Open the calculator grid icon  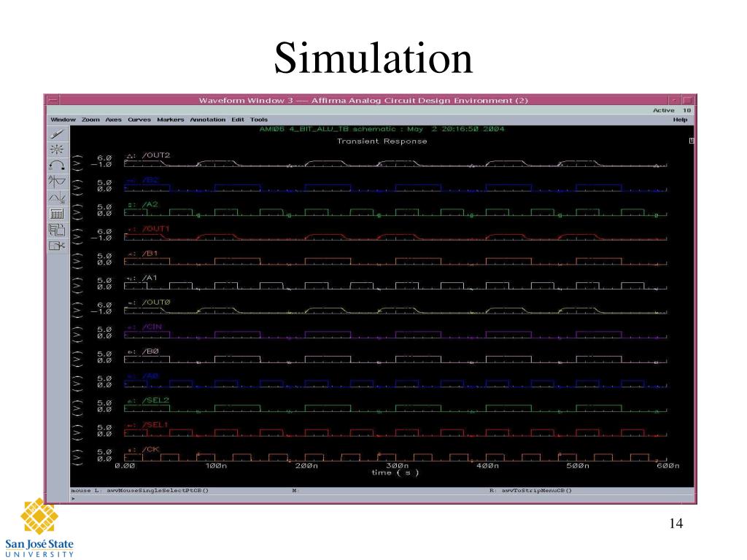coord(57,214)
